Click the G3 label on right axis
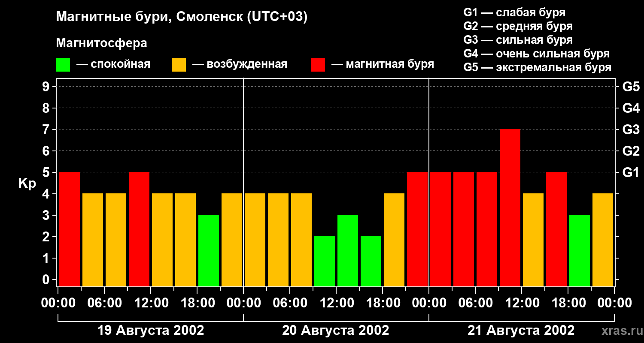The image size is (644, 343). tap(631, 129)
